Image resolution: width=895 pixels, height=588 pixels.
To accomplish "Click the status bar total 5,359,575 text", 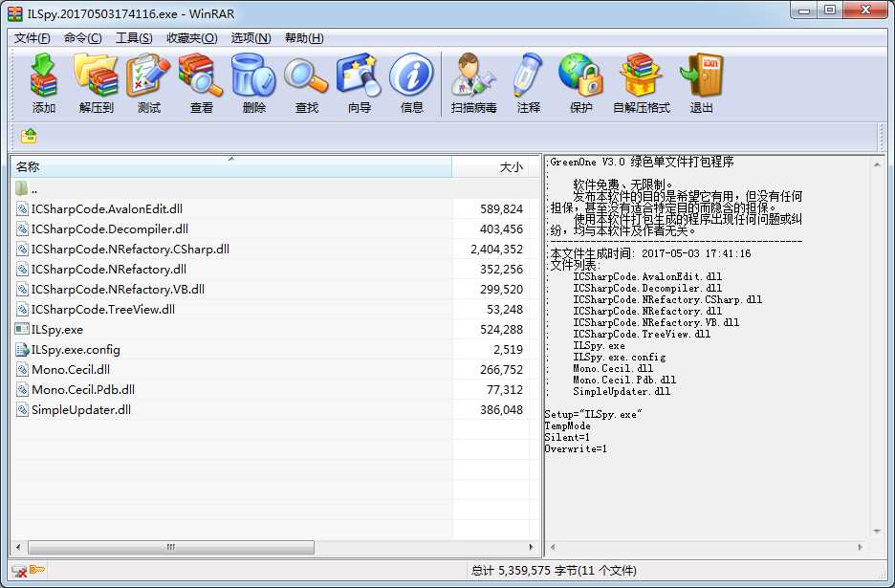I will click(x=554, y=570).
